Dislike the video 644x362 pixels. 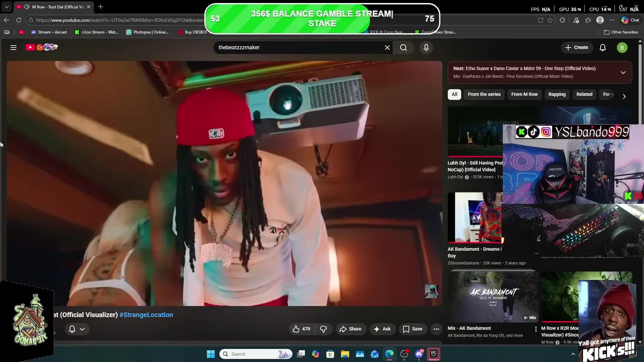pyautogui.click(x=324, y=329)
